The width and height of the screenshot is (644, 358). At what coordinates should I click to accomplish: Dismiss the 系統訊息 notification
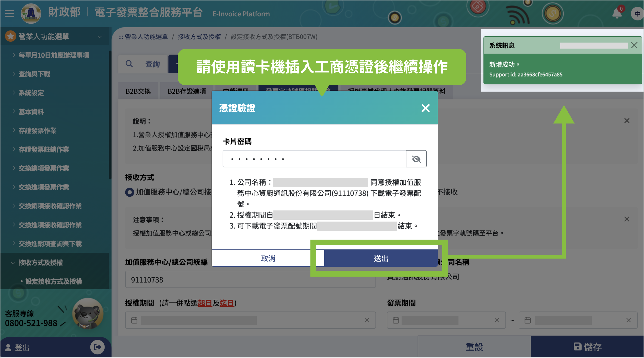[x=634, y=45]
